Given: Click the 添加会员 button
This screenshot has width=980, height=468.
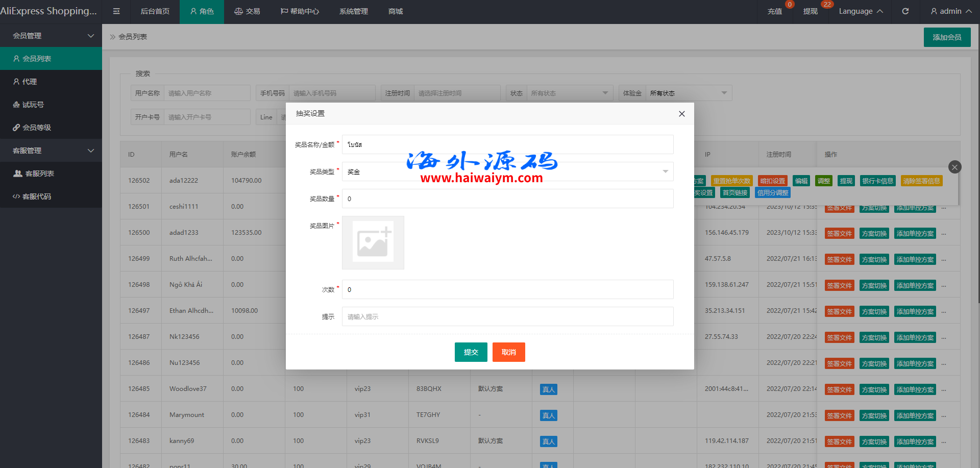Looking at the screenshot, I should pos(947,37).
